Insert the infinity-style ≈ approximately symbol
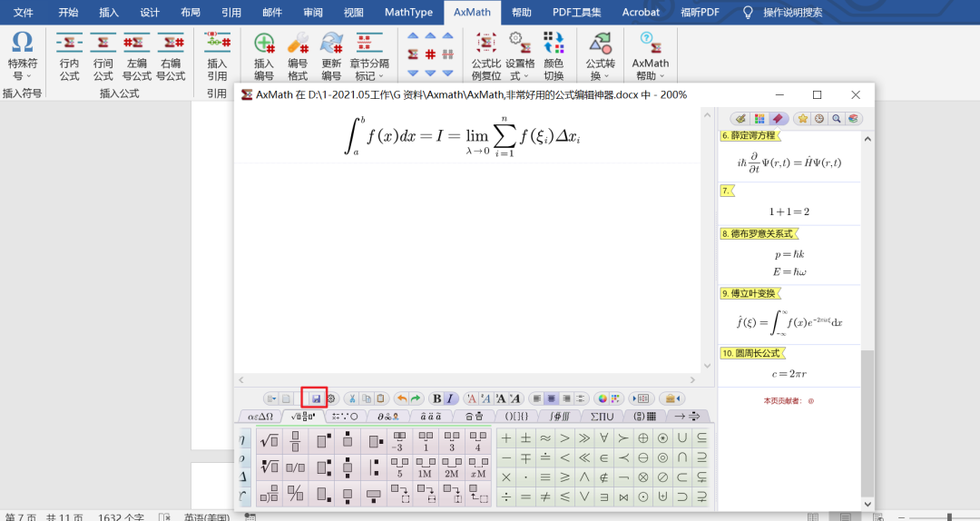 [x=544, y=437]
